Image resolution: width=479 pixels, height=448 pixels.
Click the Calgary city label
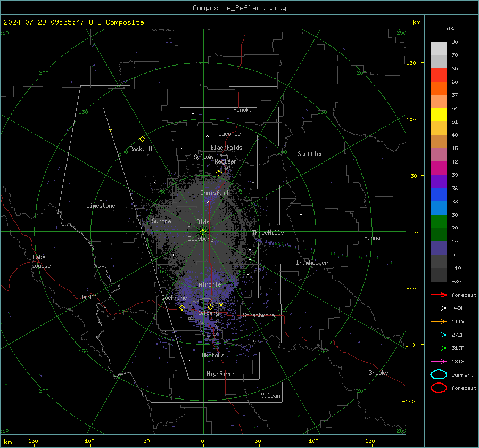[208, 313]
